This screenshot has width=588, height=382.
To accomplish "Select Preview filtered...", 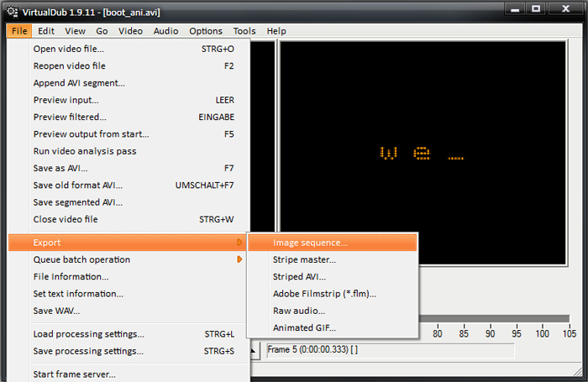I will pos(129,117).
